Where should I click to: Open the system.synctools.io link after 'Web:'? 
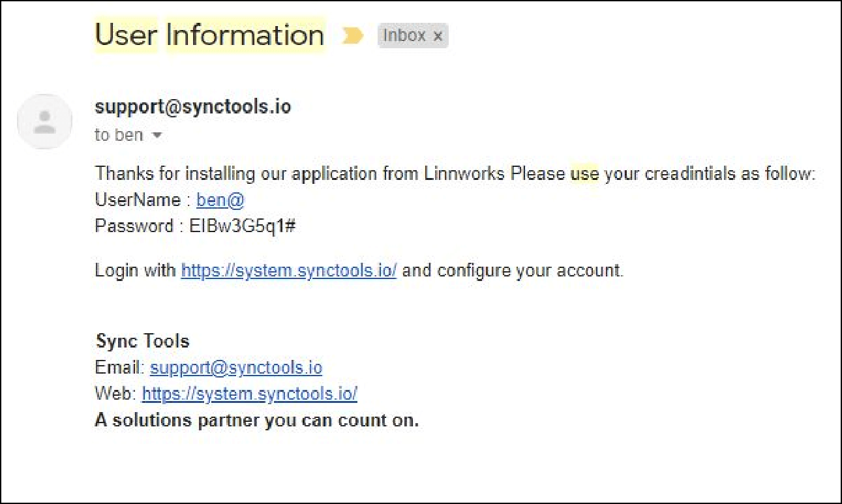(249, 394)
